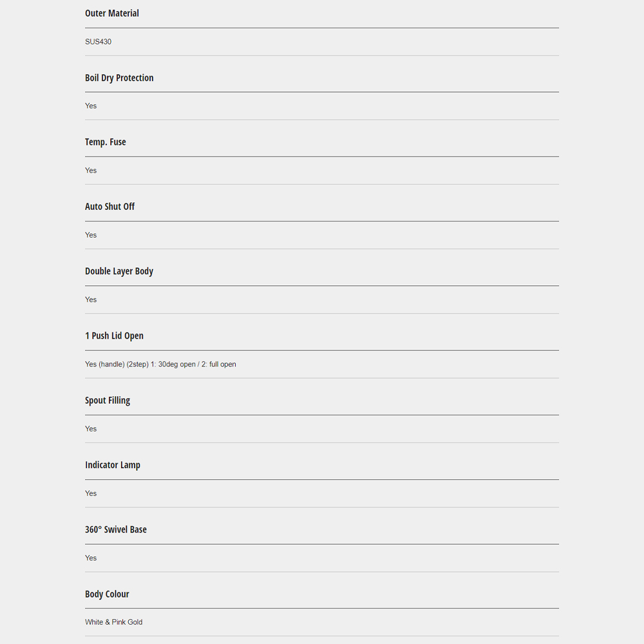The height and width of the screenshot is (644, 644).
Task: Click the 1 Push Lid Open heading
Action: pyautogui.click(x=114, y=336)
